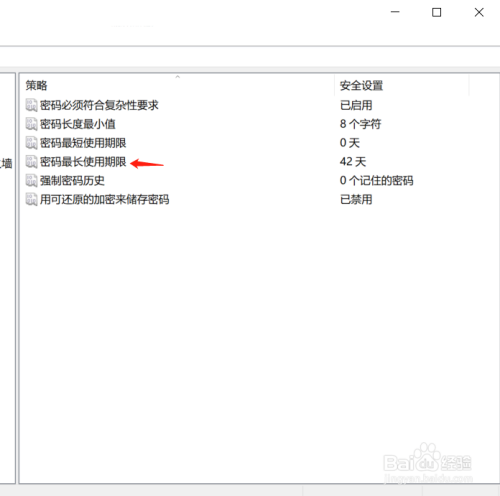Click the icon beside 密码长度最小值
Viewport: 500px width, 496px height.
coord(31,124)
